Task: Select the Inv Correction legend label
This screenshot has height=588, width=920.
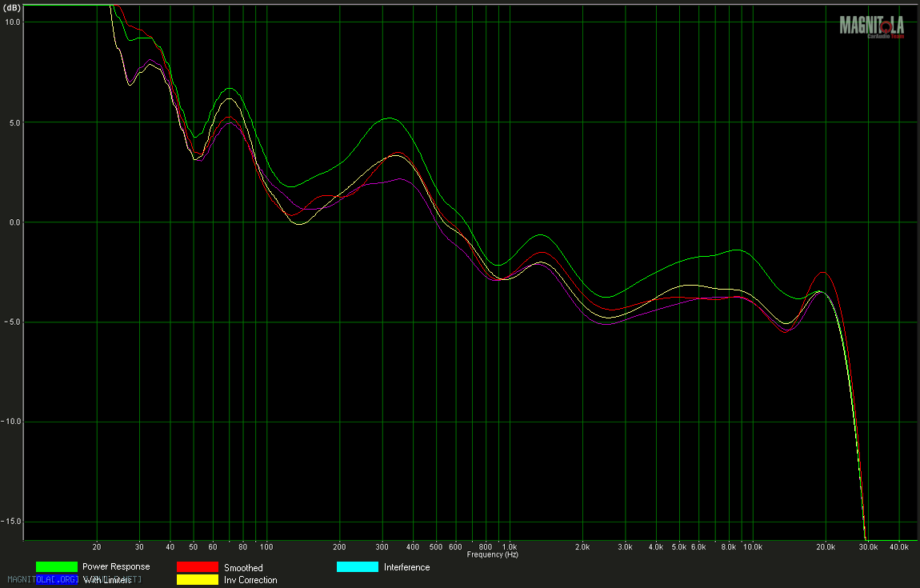Action: 250,580
